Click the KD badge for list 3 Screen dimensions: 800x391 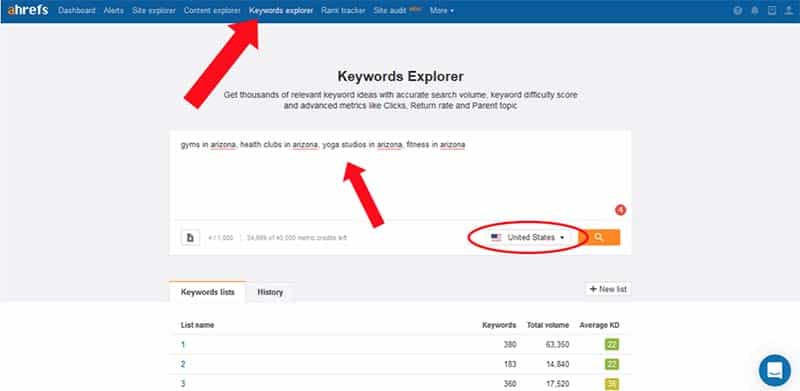[x=612, y=384]
